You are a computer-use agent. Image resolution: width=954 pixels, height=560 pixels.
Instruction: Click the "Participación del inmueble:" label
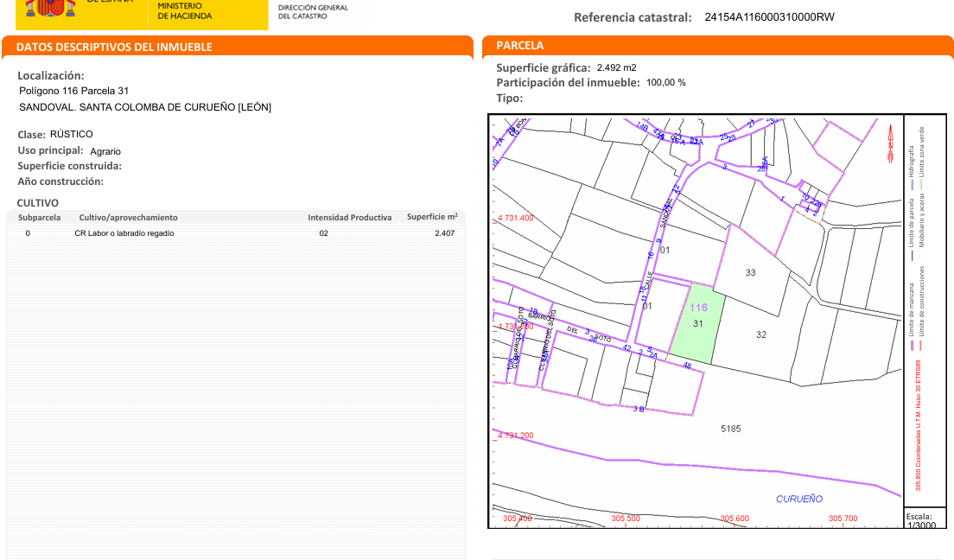coord(569,83)
